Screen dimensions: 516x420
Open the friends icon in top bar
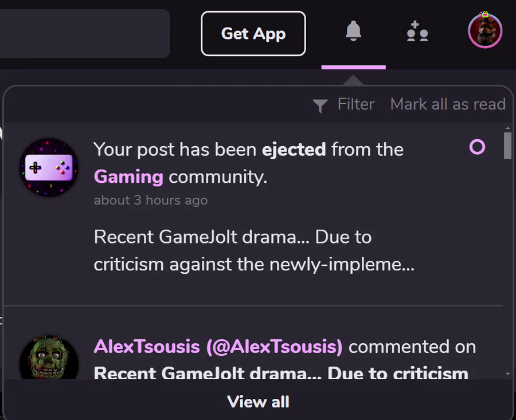417,32
